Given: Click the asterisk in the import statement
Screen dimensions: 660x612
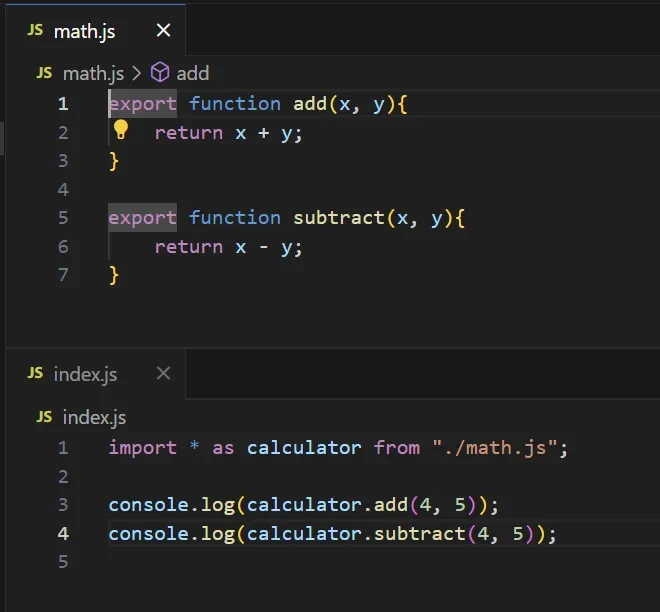Looking at the screenshot, I should pyautogui.click(x=194, y=445).
